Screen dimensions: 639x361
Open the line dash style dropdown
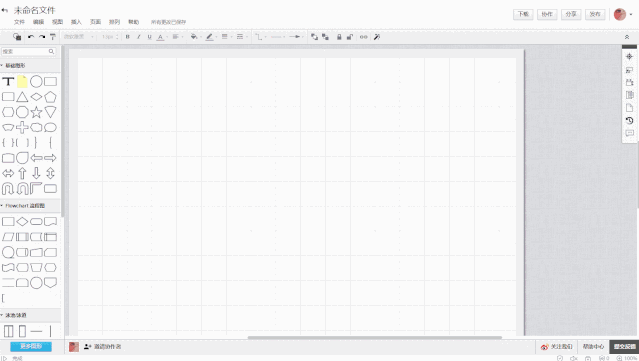click(241, 37)
